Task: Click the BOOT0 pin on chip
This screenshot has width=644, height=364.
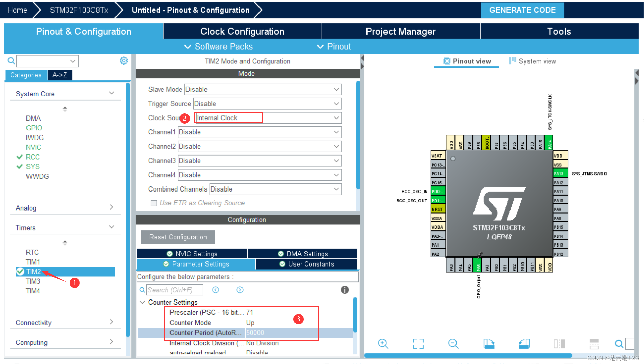Action: pyautogui.click(x=487, y=143)
